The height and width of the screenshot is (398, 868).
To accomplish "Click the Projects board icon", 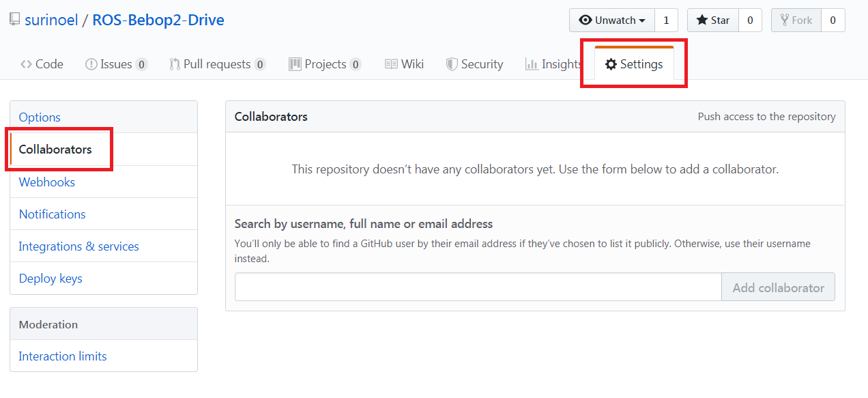I will point(295,64).
